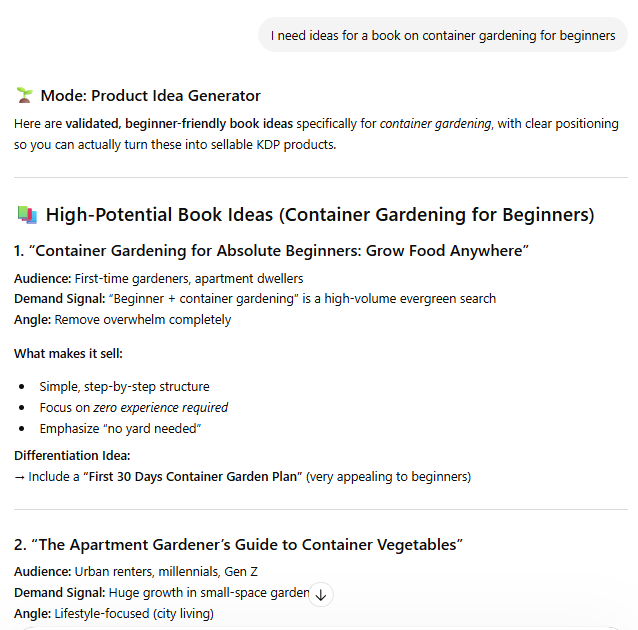Click the 'Mode: Product Idea Generator' heading
This screenshot has width=638, height=630.
tap(150, 96)
